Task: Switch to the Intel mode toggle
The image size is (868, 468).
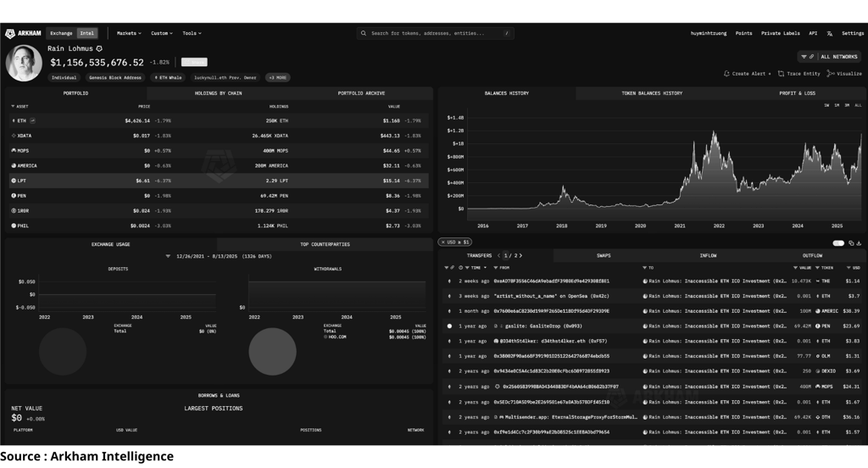Action: coord(87,33)
